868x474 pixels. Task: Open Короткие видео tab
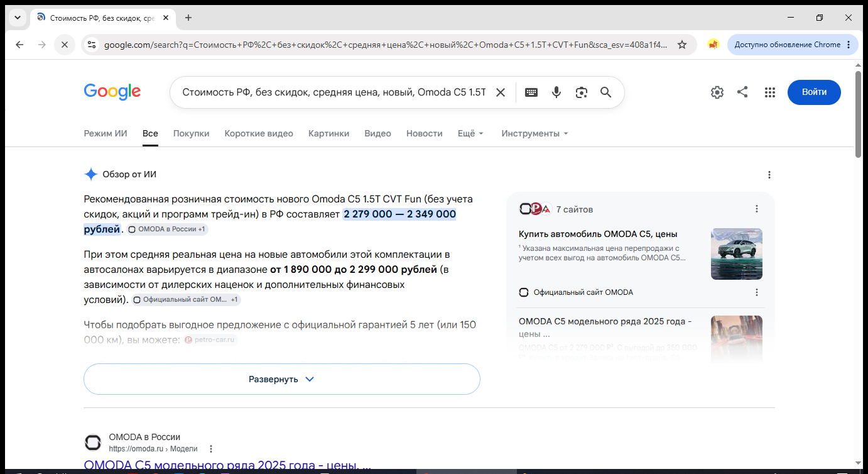[x=259, y=133]
